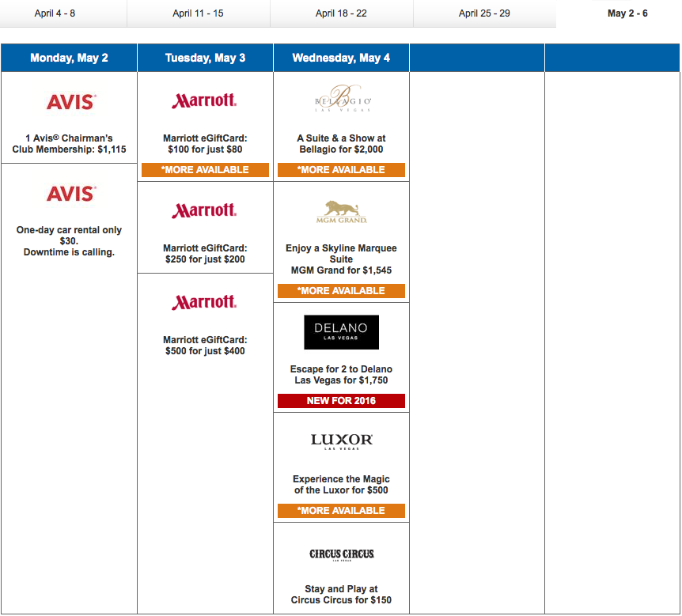The width and height of the screenshot is (682, 616).
Task: Click the Marriott logo for the $500 eGiftCard
Action: (204, 303)
